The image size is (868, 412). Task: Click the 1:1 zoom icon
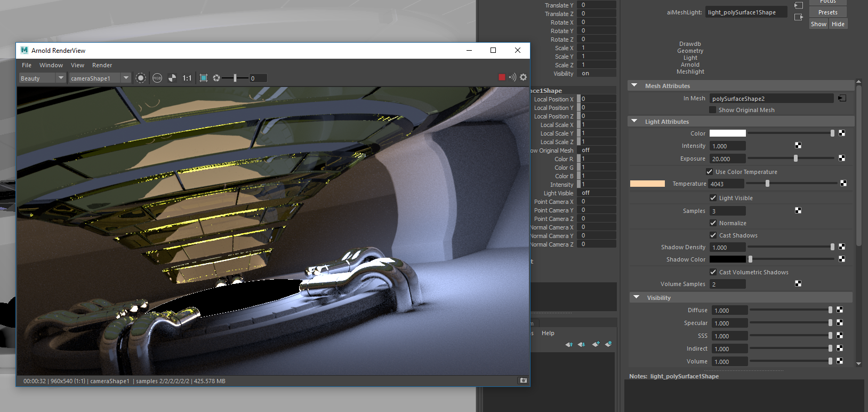pyautogui.click(x=187, y=78)
